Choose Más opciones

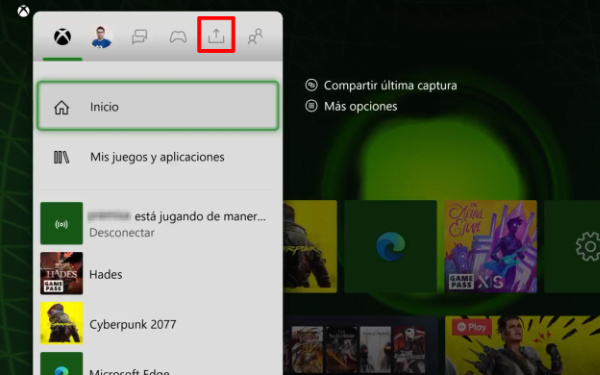click(x=360, y=106)
